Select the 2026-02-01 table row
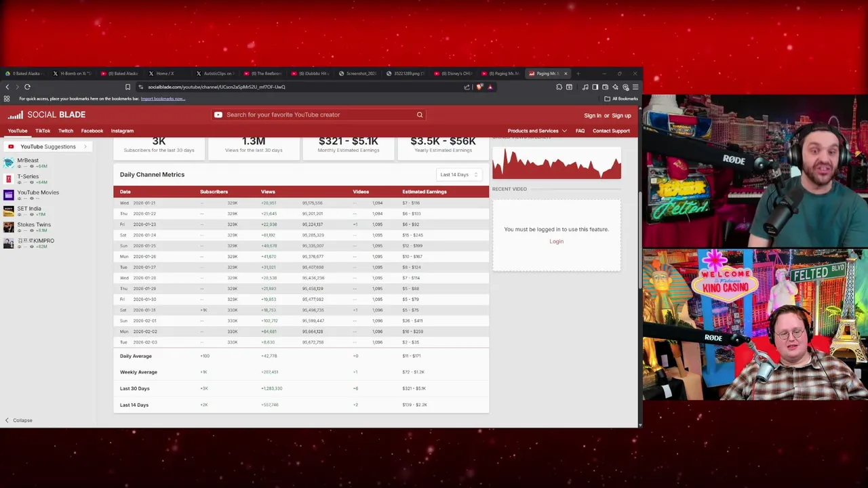This screenshot has width=868, height=488. point(301,321)
